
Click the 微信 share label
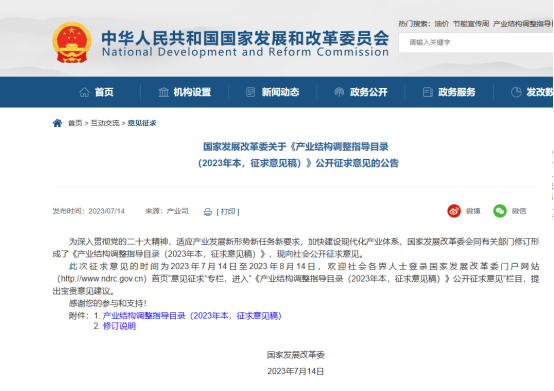coord(519,211)
